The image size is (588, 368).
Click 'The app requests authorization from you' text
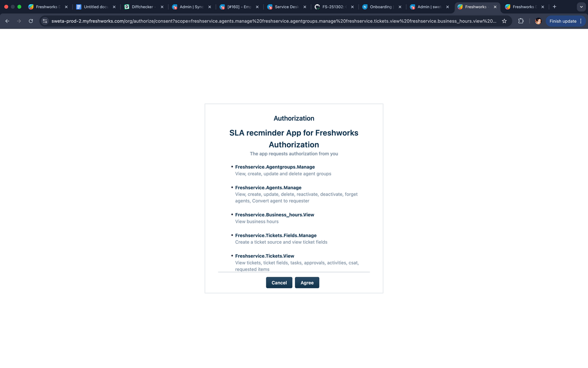pyautogui.click(x=294, y=154)
